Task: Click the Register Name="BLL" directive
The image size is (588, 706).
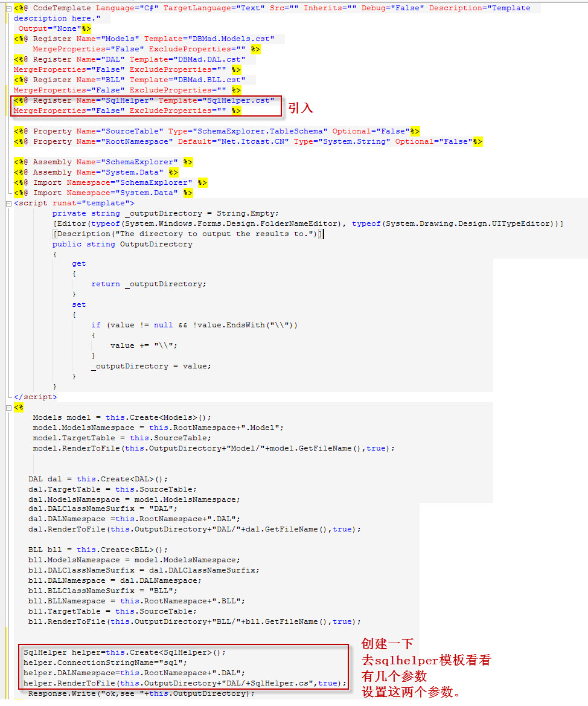Action: (130, 80)
